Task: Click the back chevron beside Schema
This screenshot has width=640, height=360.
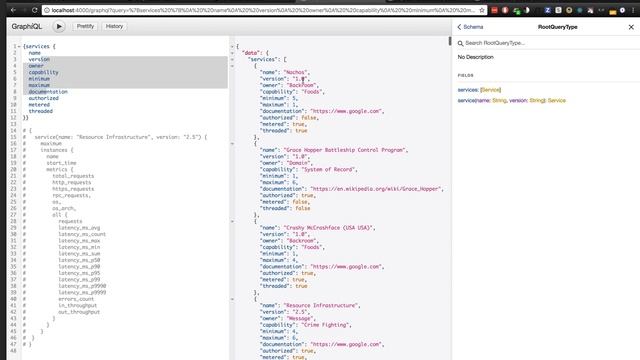Action: pos(459,27)
